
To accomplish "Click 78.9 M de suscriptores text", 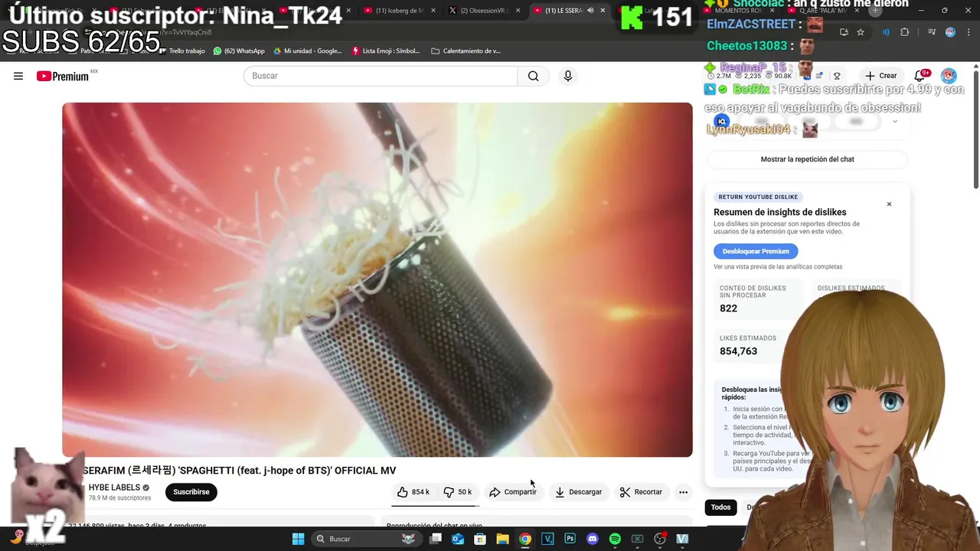I will (x=119, y=498).
